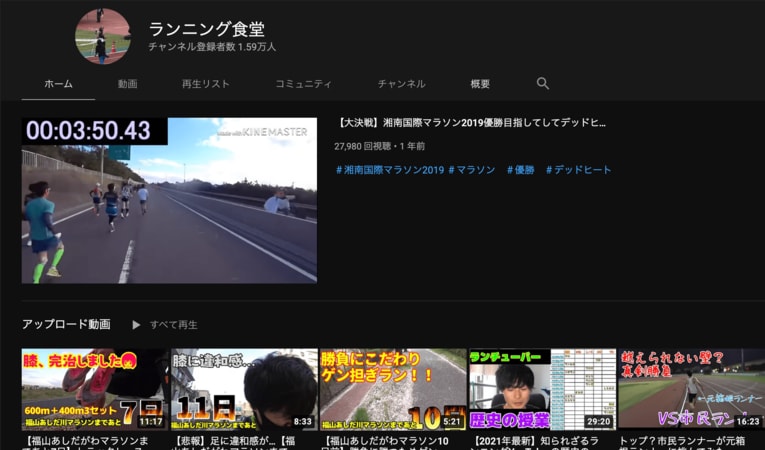Click the 27,980 回視聴・1 年前 text
This screenshot has width=765, height=450.
(x=380, y=146)
